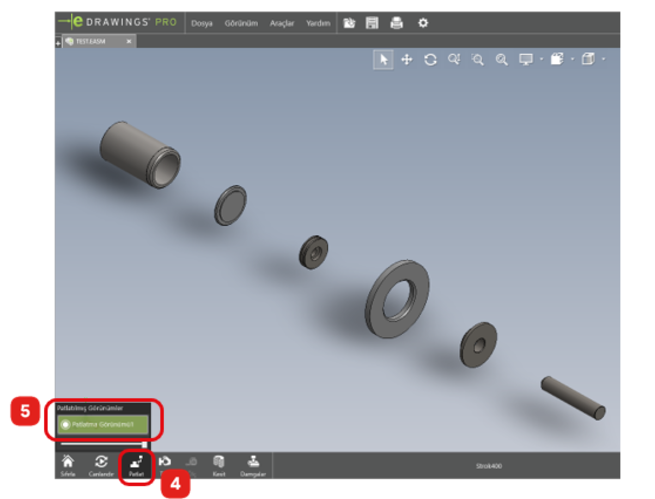This screenshot has height=499, width=655.
Task: Open the Dosya menu
Action: (x=202, y=22)
